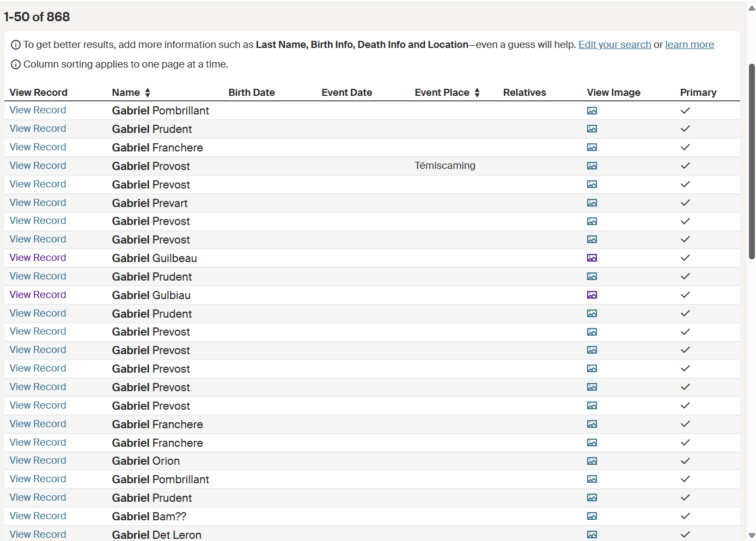The width and height of the screenshot is (756, 541).
Task: Open image for first Gabriel Franchere record
Action: [x=592, y=147]
